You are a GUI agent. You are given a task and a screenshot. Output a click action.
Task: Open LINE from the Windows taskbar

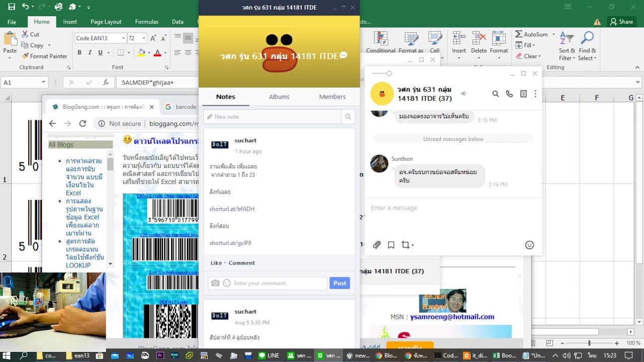tap(268, 355)
